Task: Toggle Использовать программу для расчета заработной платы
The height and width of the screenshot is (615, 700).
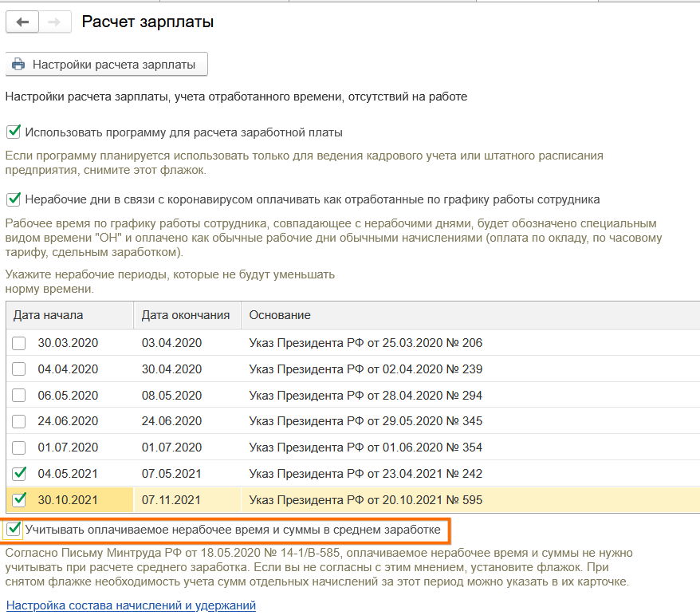Action: [x=13, y=132]
